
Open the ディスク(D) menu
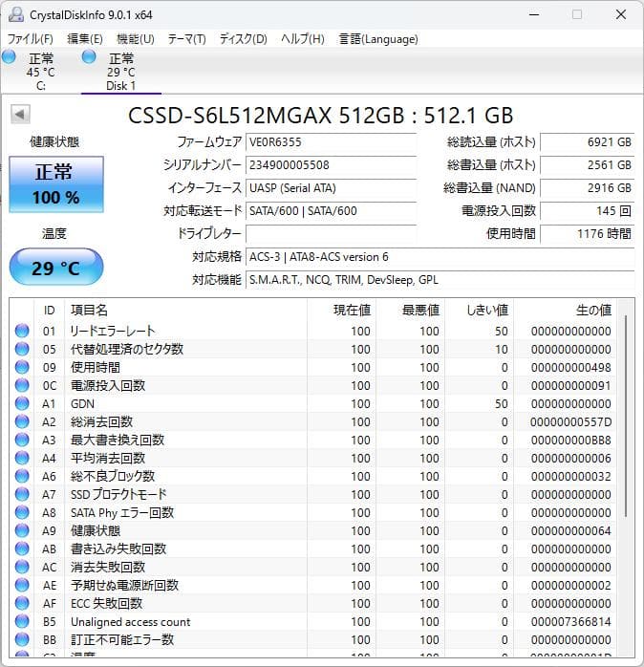243,39
